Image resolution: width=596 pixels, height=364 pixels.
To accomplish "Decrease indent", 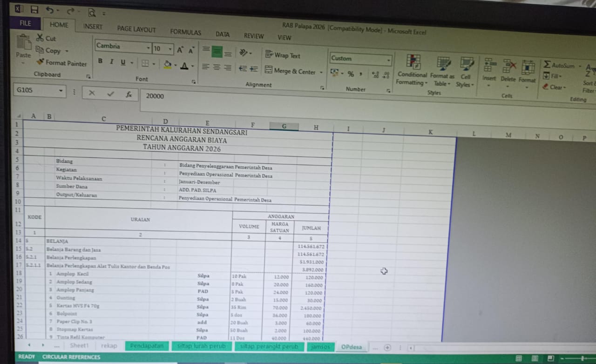I will [243, 68].
